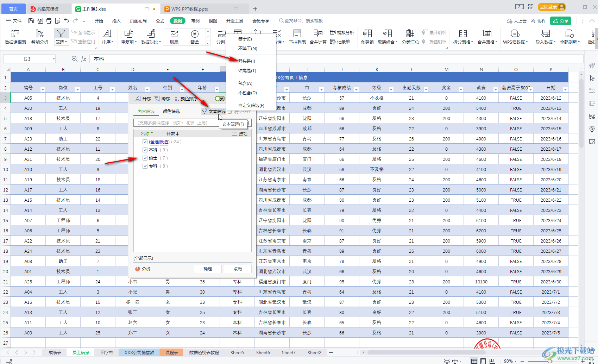Uncheck the 硕士 checkbox
The image size is (598, 364).
point(145,158)
